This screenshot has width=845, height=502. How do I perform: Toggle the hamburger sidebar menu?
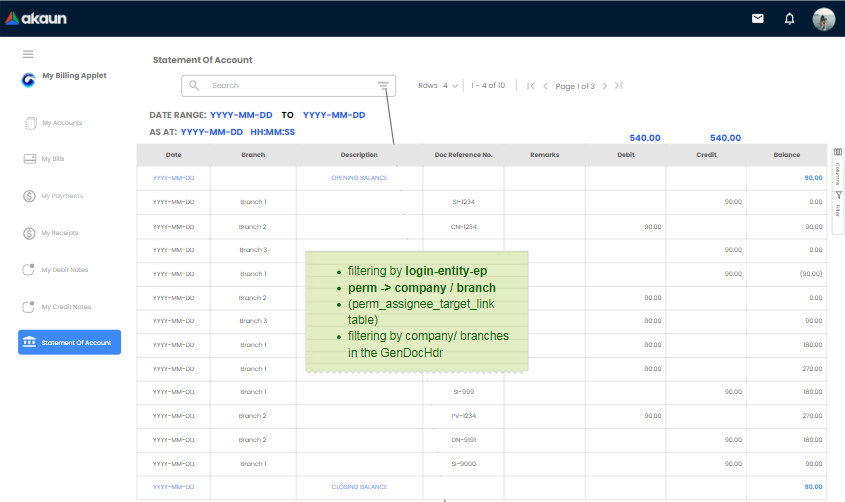[x=28, y=54]
